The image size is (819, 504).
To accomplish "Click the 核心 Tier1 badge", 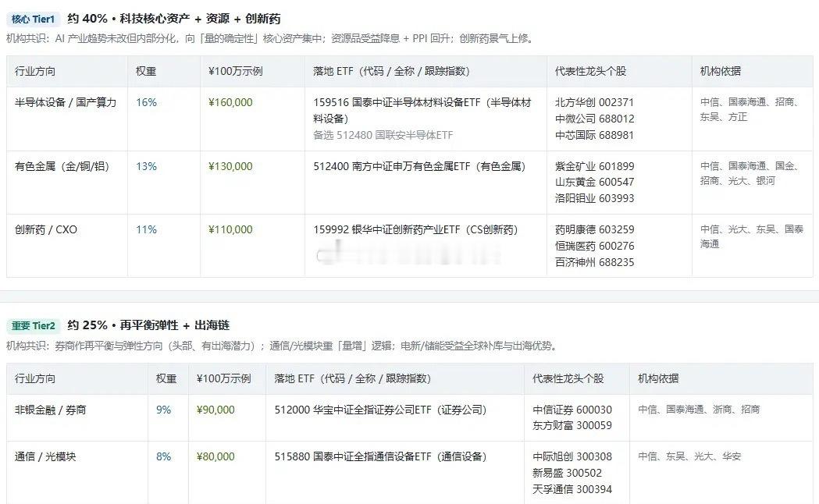I will tap(34, 19).
